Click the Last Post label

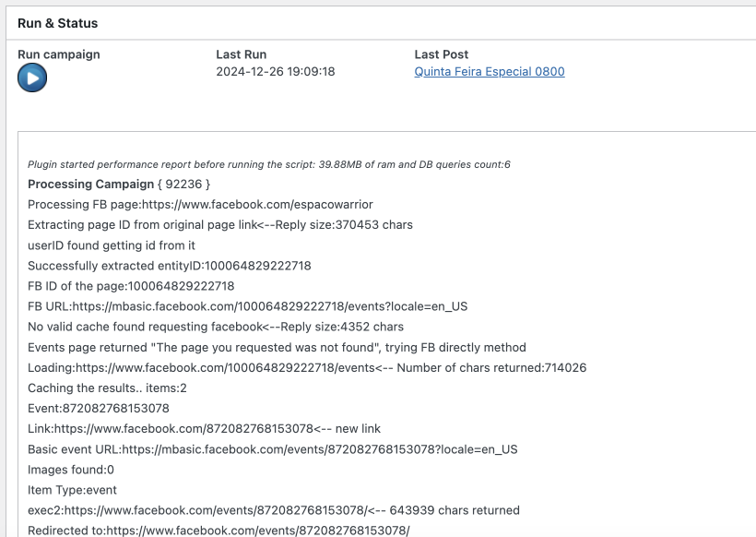[x=441, y=54]
